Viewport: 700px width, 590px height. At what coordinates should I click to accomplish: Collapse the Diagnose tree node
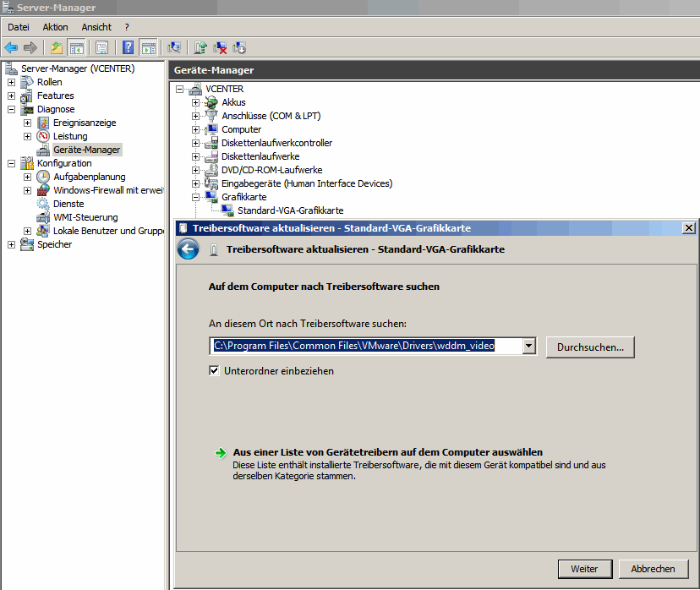pos(11,109)
